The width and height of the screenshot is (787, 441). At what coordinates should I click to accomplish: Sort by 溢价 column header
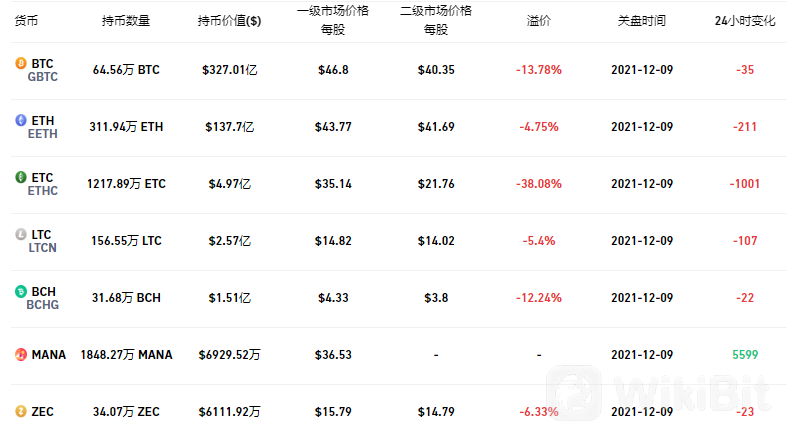pyautogui.click(x=539, y=21)
